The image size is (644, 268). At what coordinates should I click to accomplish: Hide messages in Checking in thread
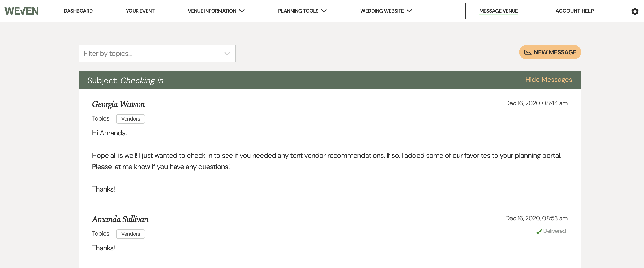[x=549, y=79]
